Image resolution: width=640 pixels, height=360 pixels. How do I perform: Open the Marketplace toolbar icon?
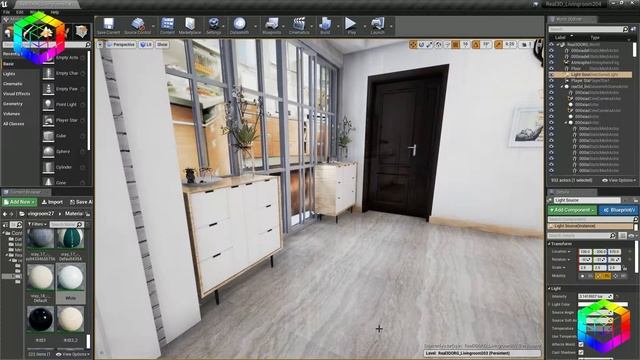190,26
